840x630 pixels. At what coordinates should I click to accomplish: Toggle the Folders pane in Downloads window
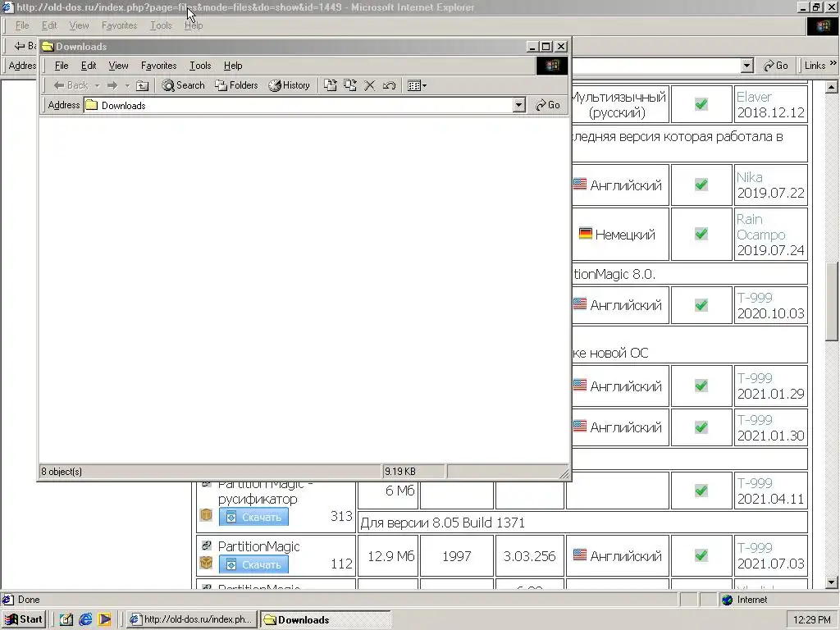pos(236,85)
